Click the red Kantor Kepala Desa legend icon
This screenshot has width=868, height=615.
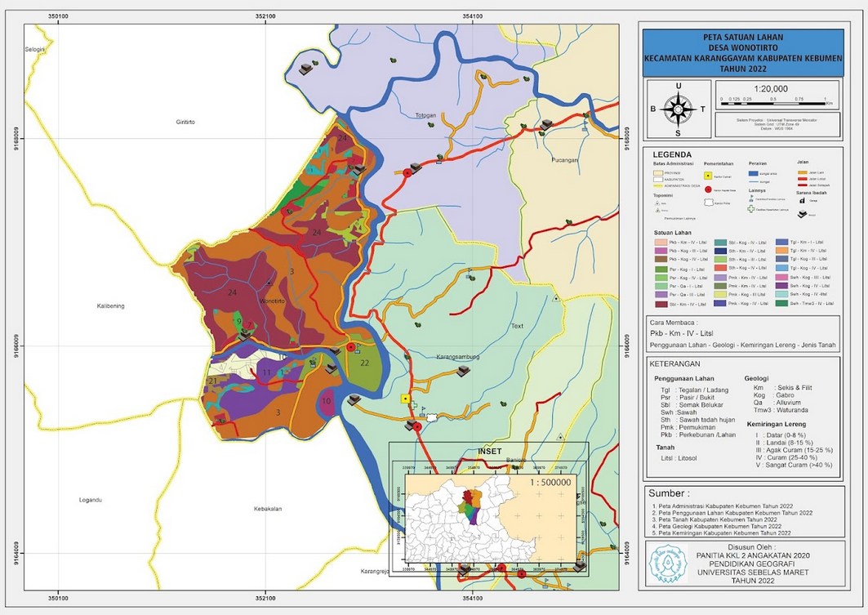pos(707,189)
